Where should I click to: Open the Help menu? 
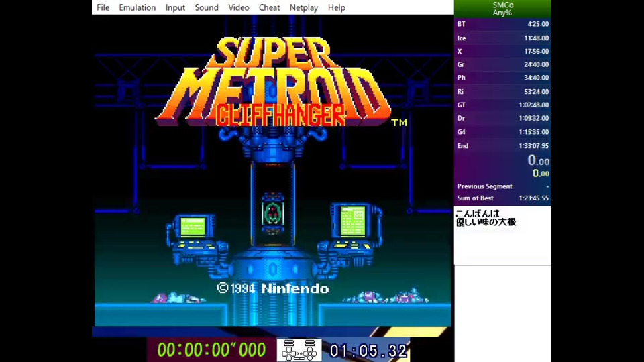click(336, 7)
